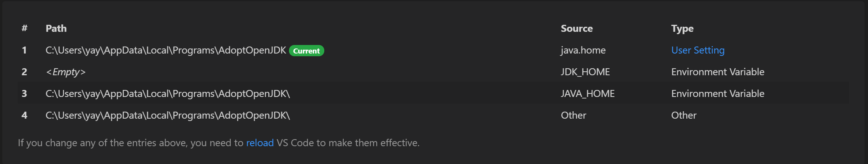The width and height of the screenshot is (868, 164).
Task: Select the AdoptOpenJDK path in row 4
Action: click(167, 116)
